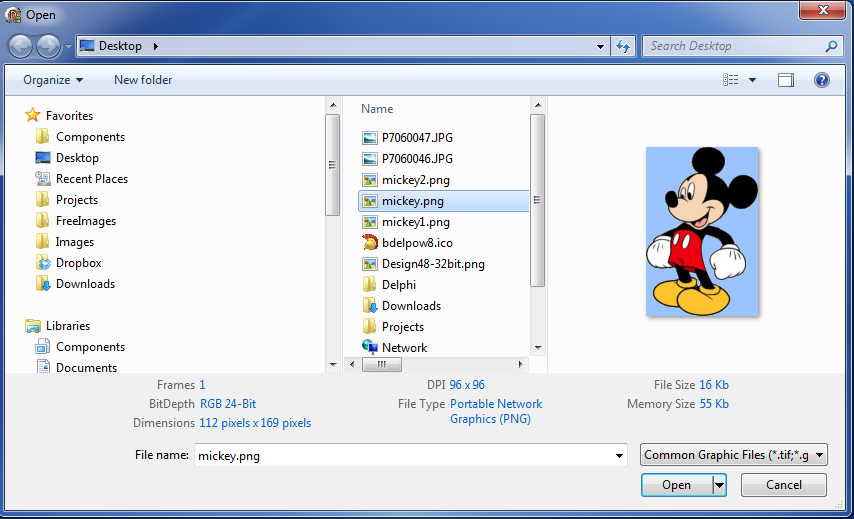
Task: Open Delphi folder in file list
Action: [389, 285]
